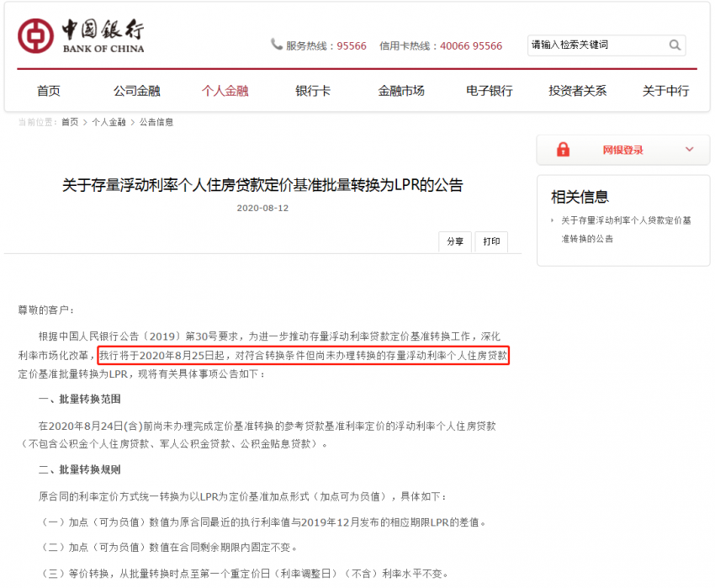Screen dimensions: 715x588
Task: Select the 电子银行 navigation item
Action: 489,90
